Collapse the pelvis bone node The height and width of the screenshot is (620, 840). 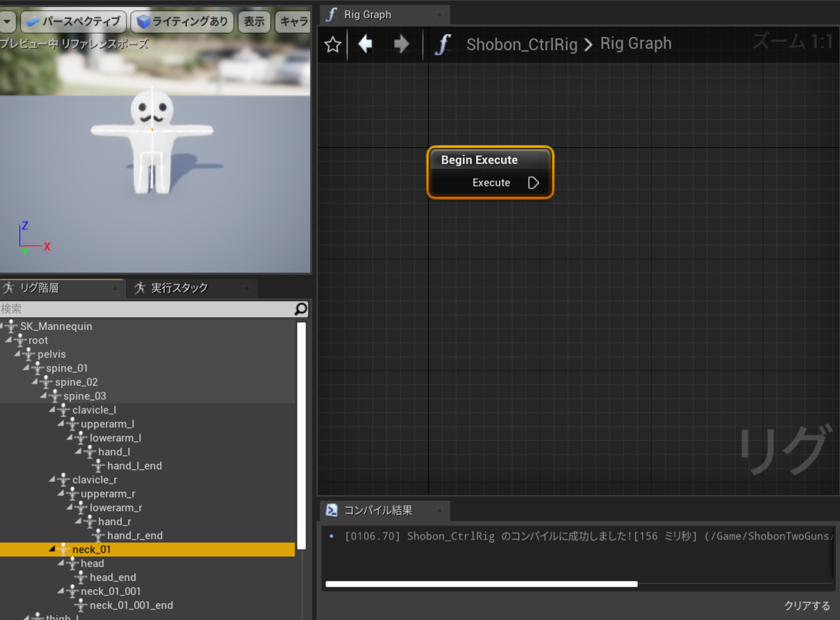click(17, 354)
